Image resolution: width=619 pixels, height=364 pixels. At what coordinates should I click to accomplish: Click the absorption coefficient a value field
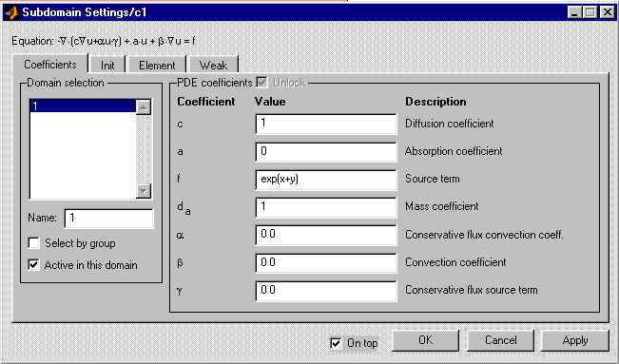(326, 152)
